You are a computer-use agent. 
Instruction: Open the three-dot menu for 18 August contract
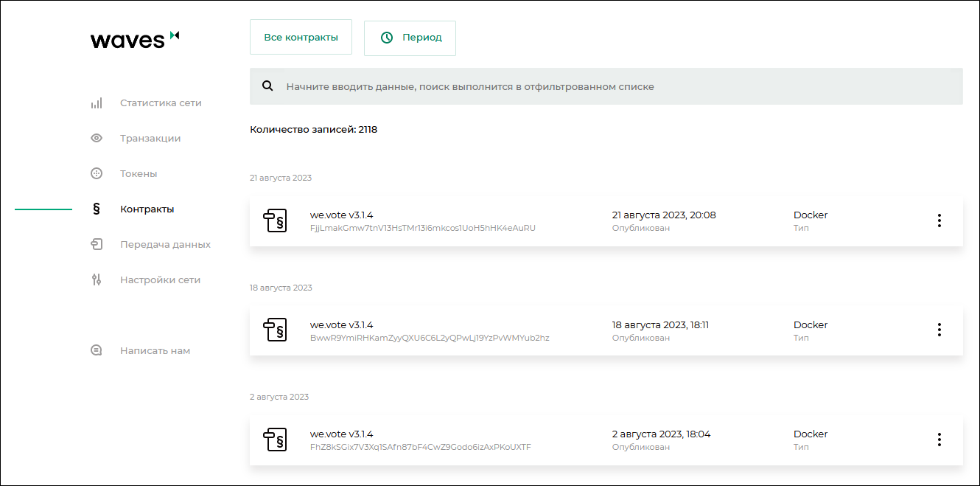(x=939, y=330)
